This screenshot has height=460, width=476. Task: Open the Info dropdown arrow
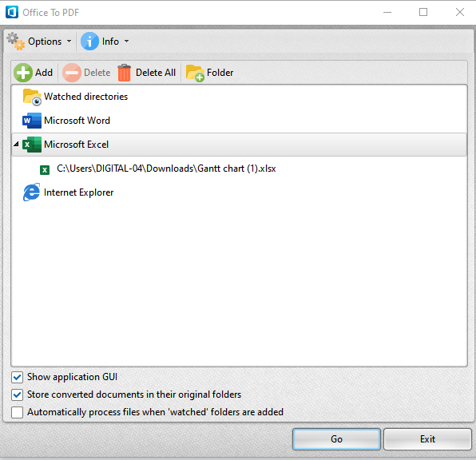point(127,42)
